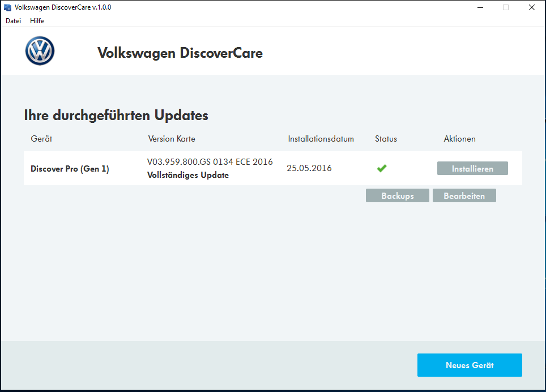Close the DiscoverCare window
This screenshot has height=392, width=546.
531,8
